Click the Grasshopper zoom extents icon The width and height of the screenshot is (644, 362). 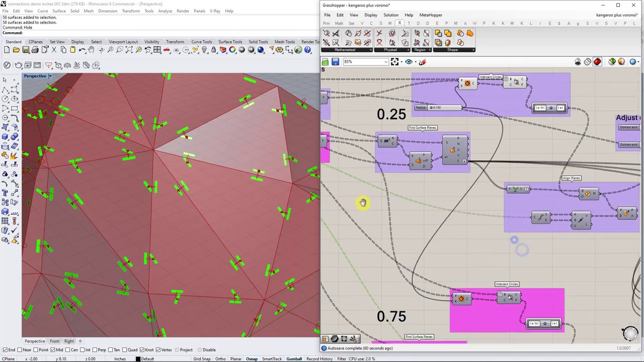tap(395, 62)
